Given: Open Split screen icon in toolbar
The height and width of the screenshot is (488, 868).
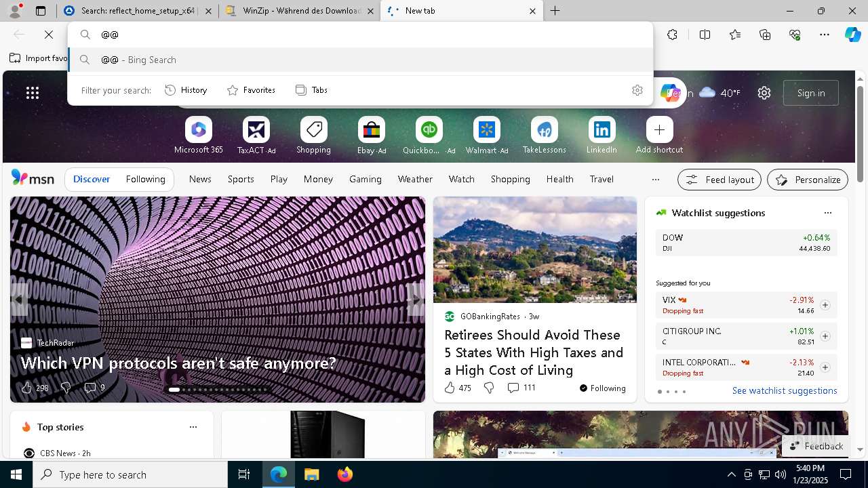Looking at the screenshot, I should [x=705, y=35].
